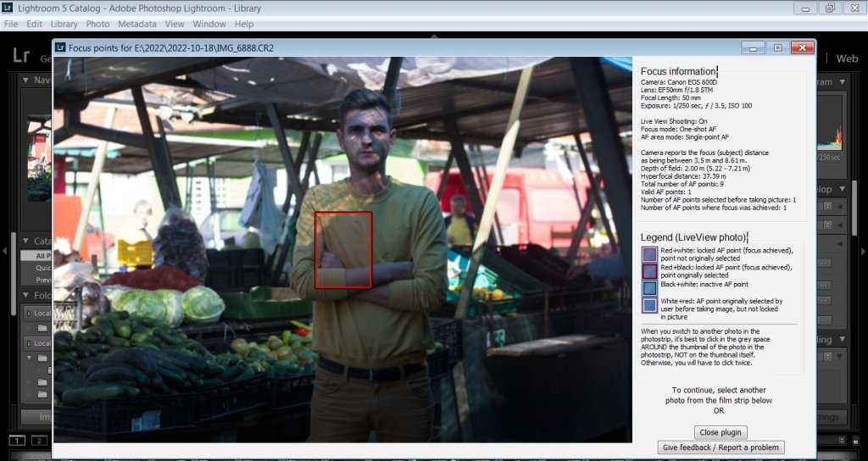Collapse the Folders panel triangle
Viewport: 868px width, 461px height.
click(x=25, y=295)
